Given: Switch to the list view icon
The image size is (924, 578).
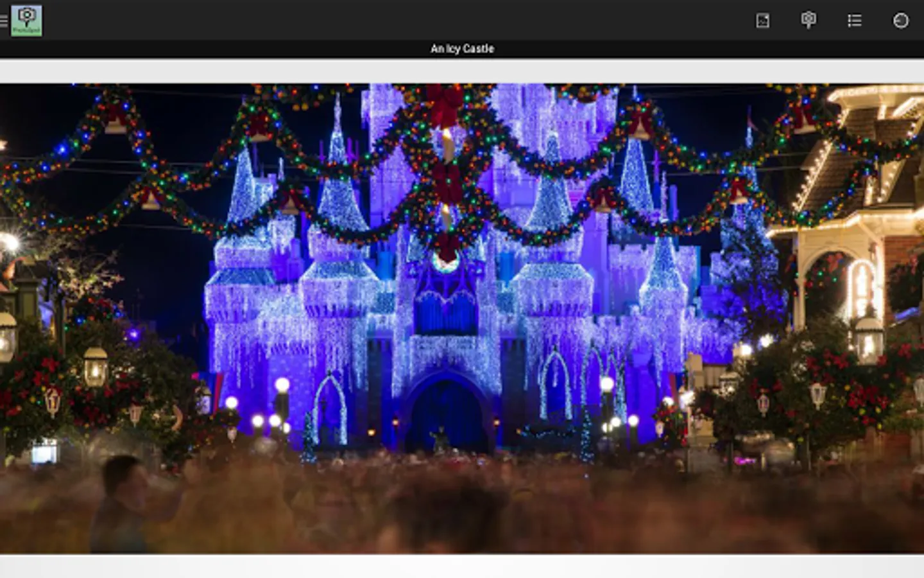Looking at the screenshot, I should point(855,21).
